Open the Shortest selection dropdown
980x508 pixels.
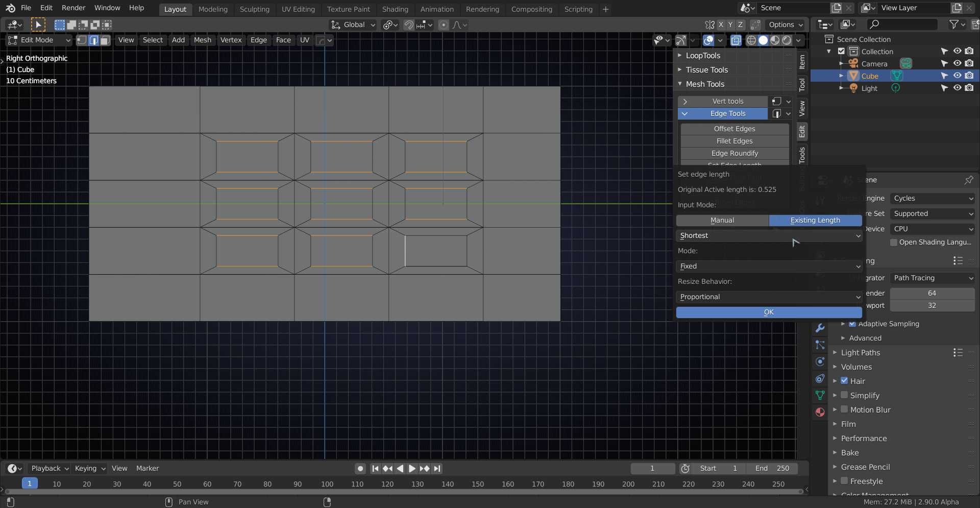769,235
